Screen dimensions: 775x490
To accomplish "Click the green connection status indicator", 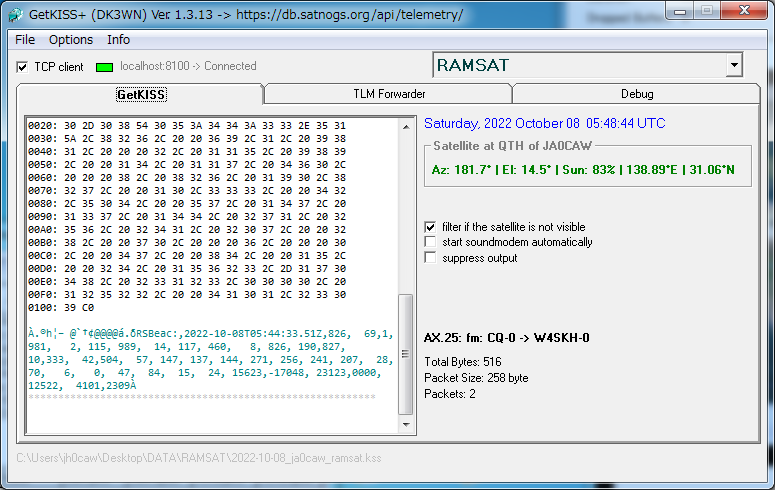I will pos(104,67).
